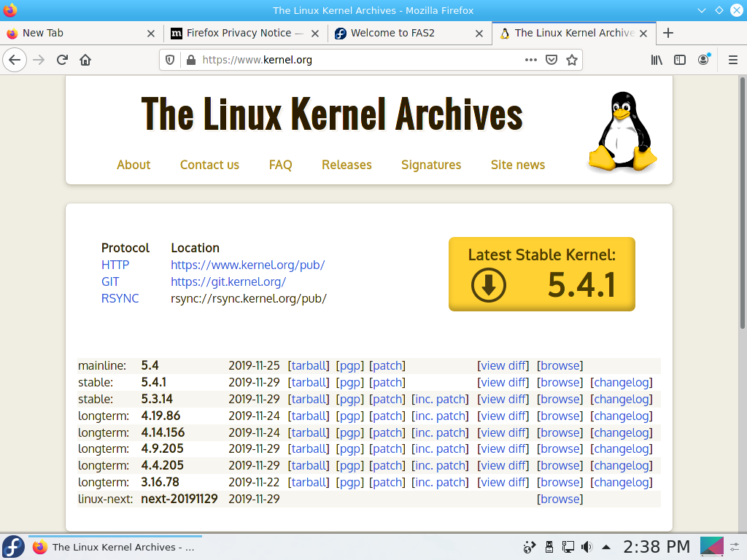The image size is (747, 560).
Task: Open the Signatures page
Action: coord(431,165)
